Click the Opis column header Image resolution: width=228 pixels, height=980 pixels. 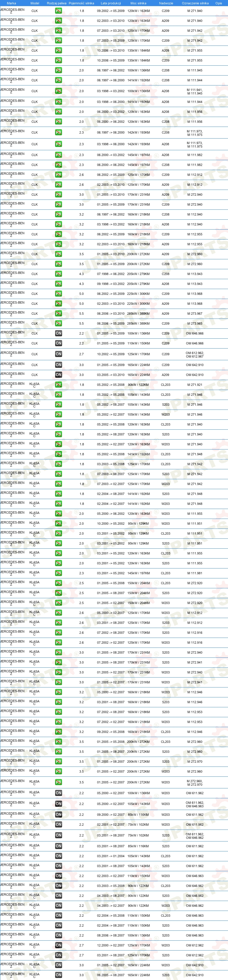(218, 3)
